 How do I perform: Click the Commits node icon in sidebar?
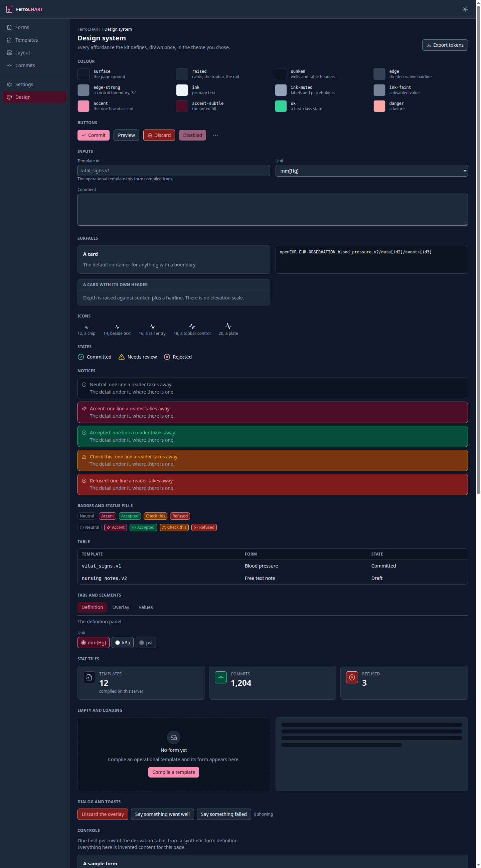pyautogui.click(x=9, y=65)
